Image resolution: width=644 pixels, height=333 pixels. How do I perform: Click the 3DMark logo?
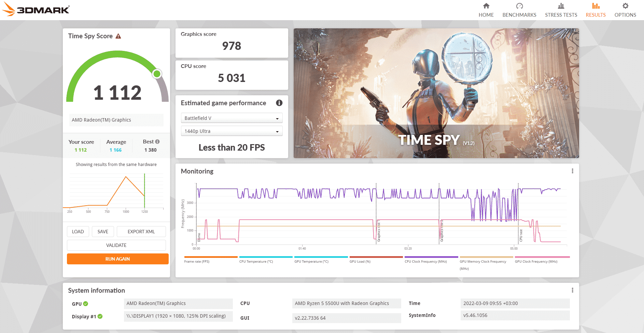pyautogui.click(x=36, y=10)
